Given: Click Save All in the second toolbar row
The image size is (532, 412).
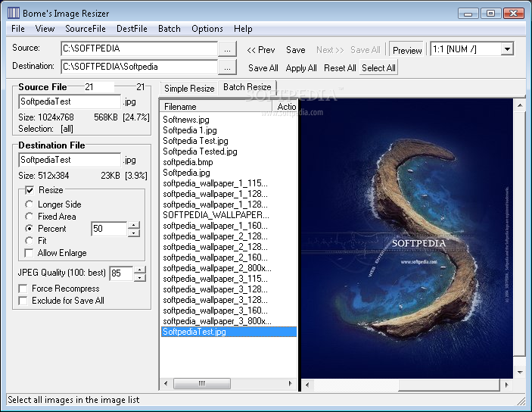Looking at the screenshot, I should pos(263,68).
